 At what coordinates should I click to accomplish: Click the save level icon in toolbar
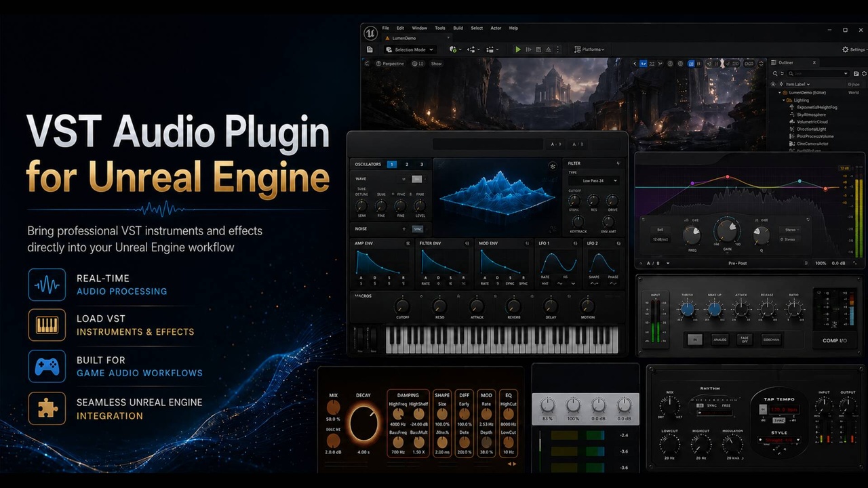tap(370, 49)
